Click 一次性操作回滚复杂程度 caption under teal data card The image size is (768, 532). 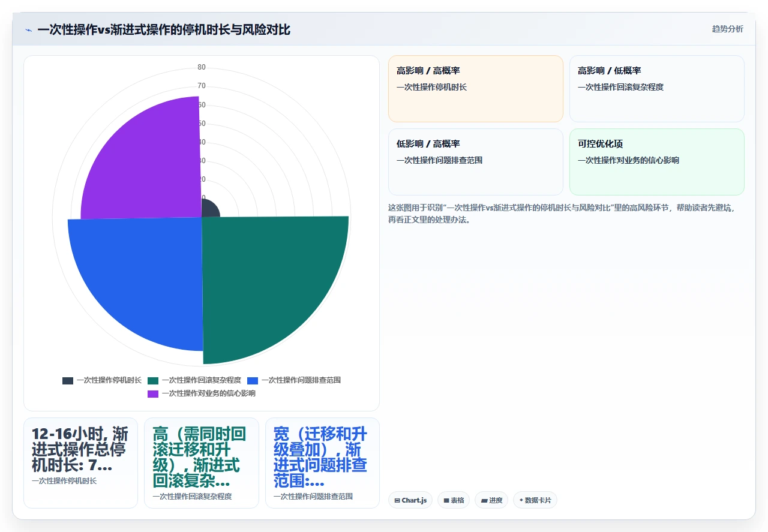[192, 497]
